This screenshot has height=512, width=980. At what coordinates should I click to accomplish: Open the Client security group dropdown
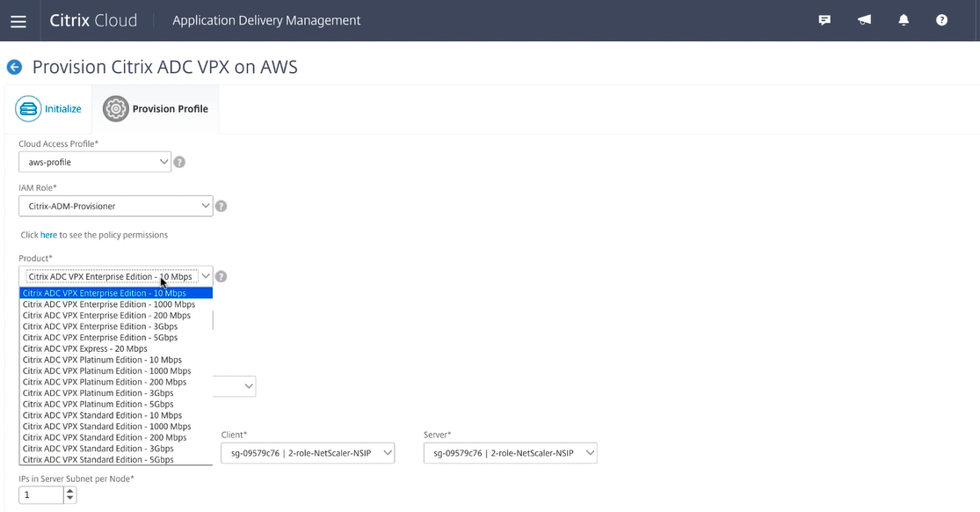307,453
